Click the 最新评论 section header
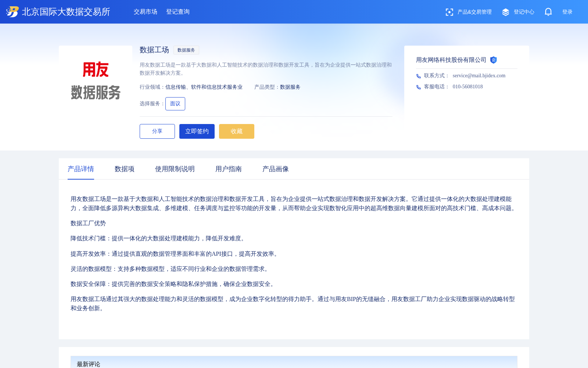Screen dimensions: 588x368 294,363
